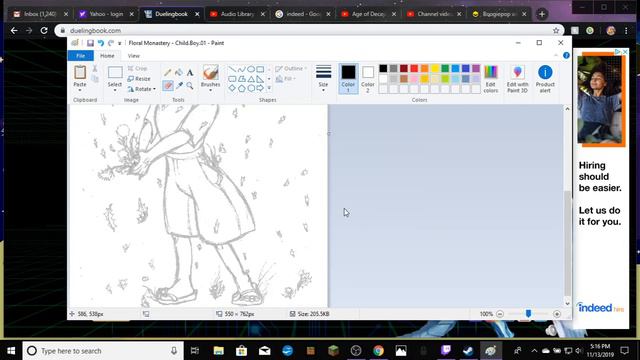
Task: Select the Text tool
Action: pos(190,73)
